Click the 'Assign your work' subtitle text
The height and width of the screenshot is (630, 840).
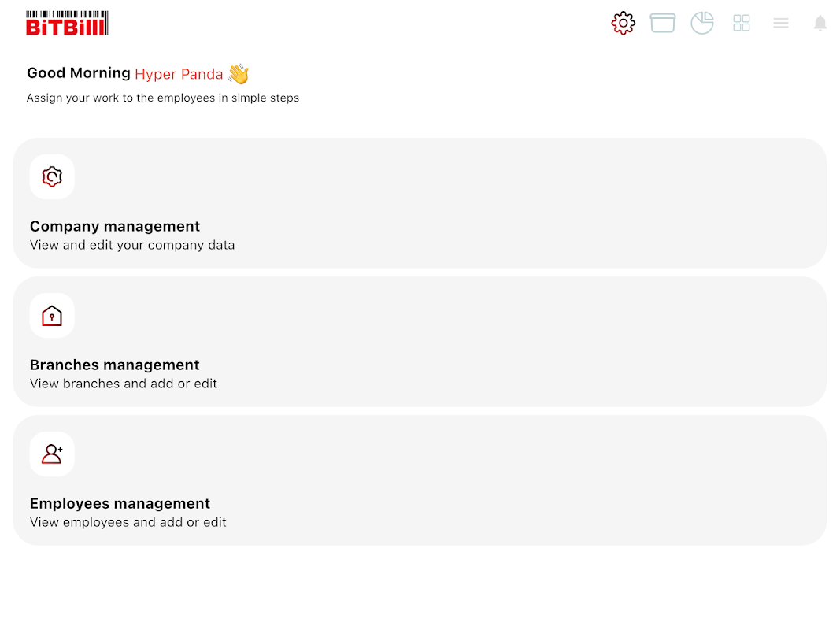pyautogui.click(x=163, y=98)
